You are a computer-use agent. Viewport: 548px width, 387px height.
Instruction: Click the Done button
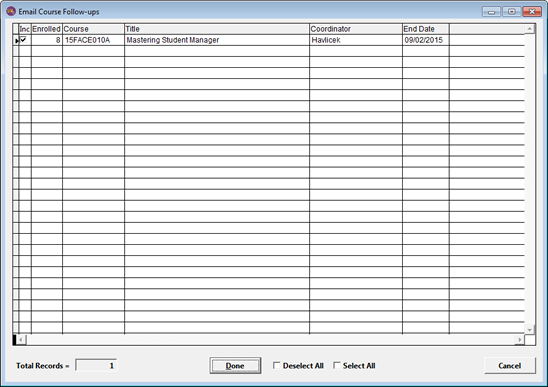(x=235, y=366)
